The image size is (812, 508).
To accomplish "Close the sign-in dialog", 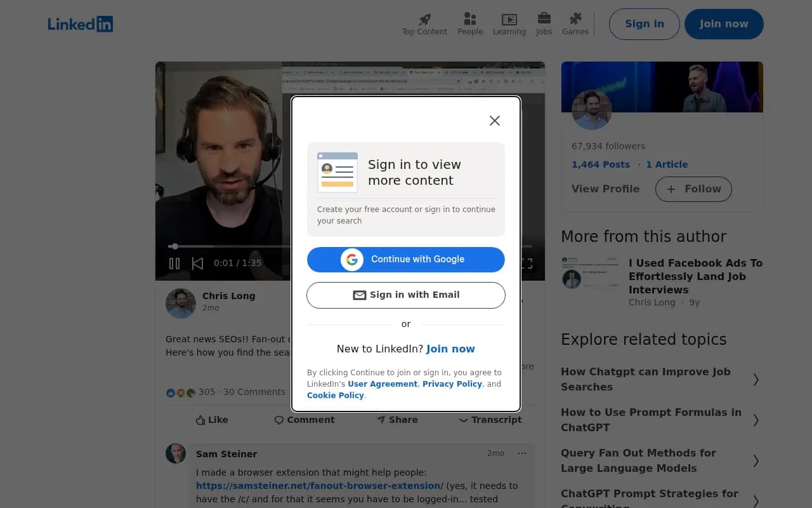I will (495, 121).
